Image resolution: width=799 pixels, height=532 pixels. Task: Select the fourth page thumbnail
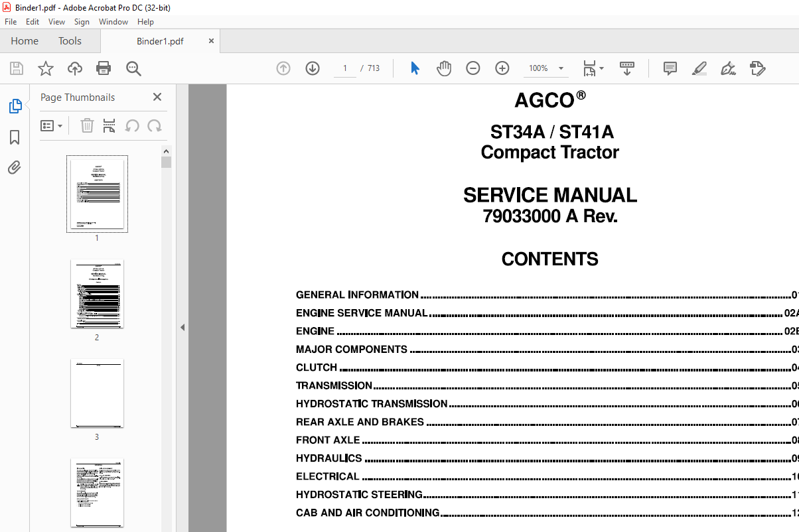(97, 493)
